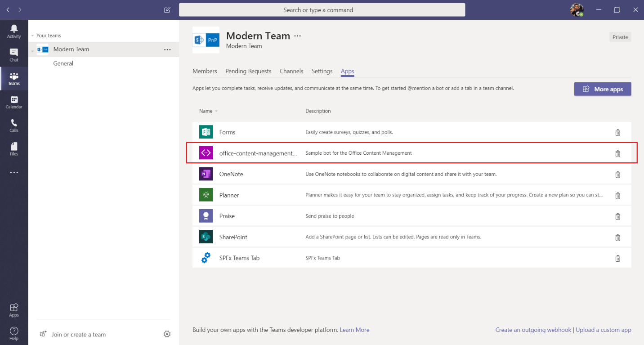644x345 pixels.
Task: Open Files from the left rail
Action: point(14,149)
